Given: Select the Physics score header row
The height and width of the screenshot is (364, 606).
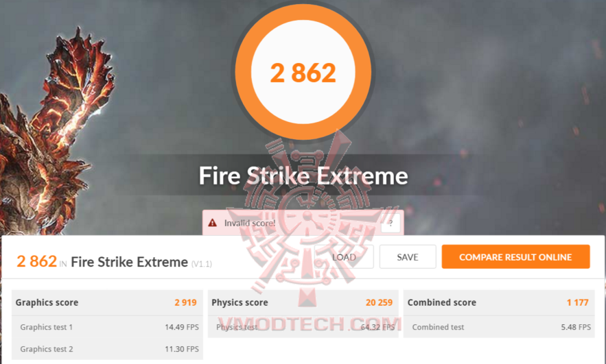Looking at the screenshot, I should [303, 302].
